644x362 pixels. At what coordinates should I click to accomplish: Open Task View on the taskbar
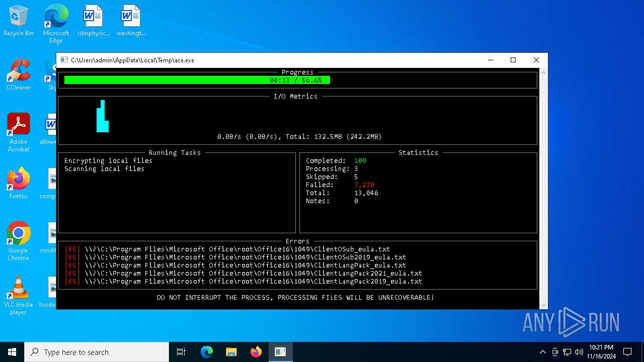pos(181,352)
